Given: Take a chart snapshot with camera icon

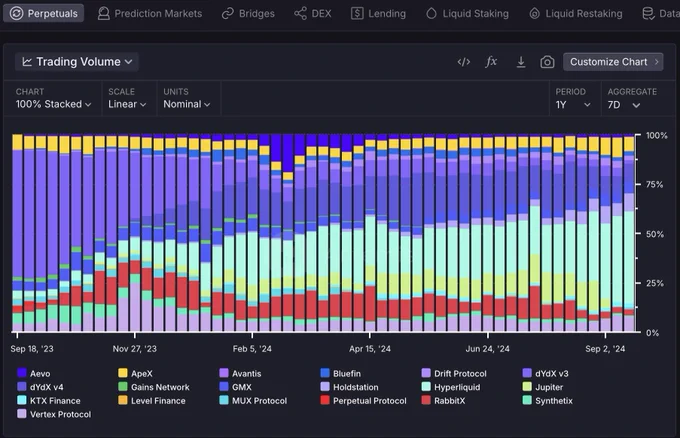Looking at the screenshot, I should (547, 62).
